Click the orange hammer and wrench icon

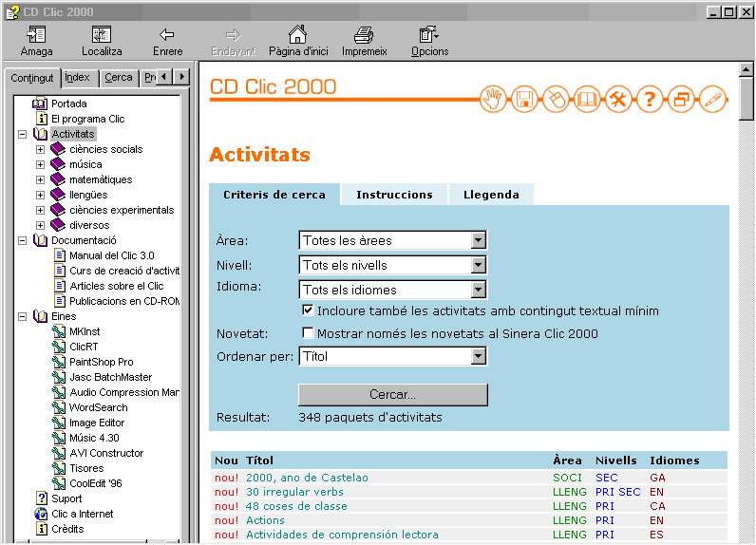point(618,99)
